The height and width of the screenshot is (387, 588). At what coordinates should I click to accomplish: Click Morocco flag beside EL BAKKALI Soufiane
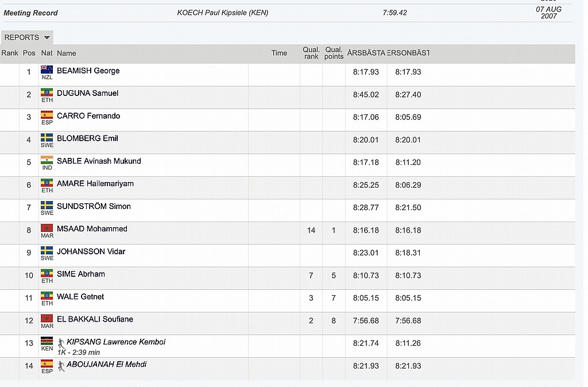47,318
